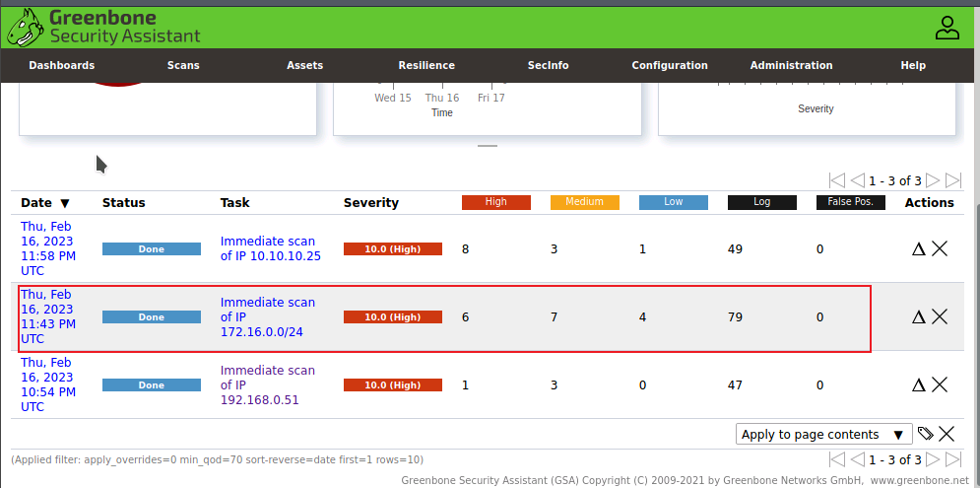
Task: Open the Apply to page contents dropdown
Action: point(823,434)
